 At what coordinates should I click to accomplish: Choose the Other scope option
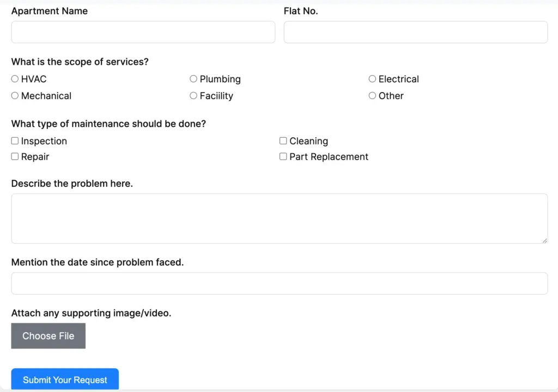372,96
